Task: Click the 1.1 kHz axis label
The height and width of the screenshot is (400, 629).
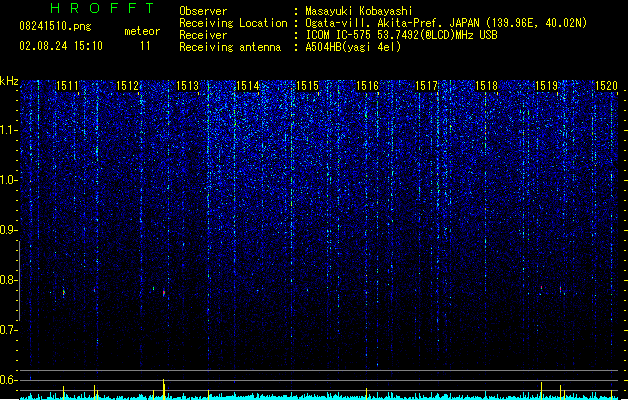Action: [x=9, y=130]
